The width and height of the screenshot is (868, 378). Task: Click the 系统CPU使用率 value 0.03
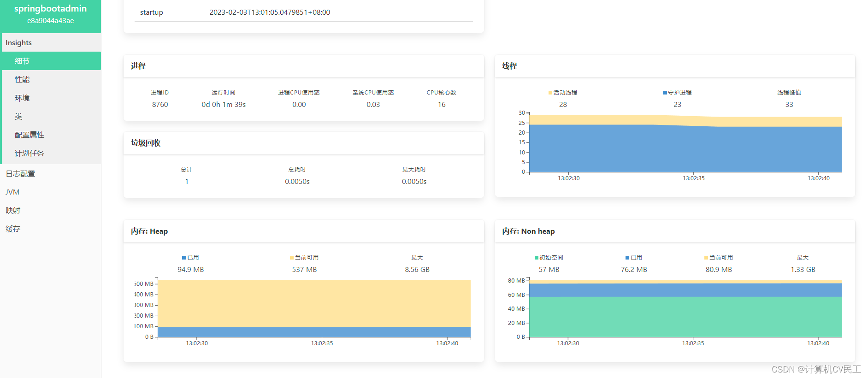click(x=373, y=105)
